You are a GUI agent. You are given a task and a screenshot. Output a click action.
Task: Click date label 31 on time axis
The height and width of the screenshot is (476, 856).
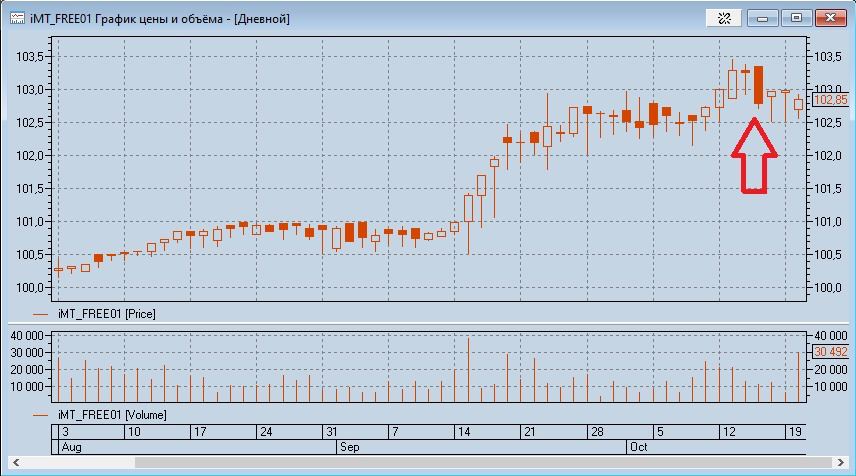(332, 432)
